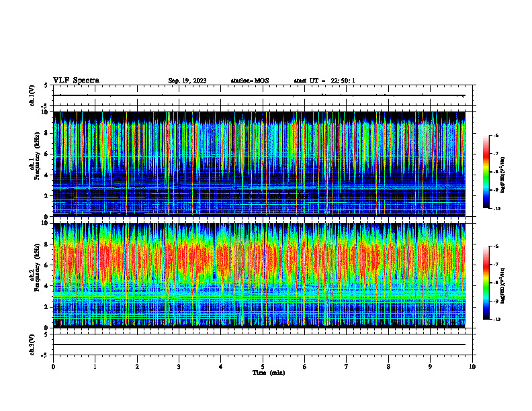532x411 pixels.
Task: Click the "10" tick at the time axis end
Action: point(472,367)
